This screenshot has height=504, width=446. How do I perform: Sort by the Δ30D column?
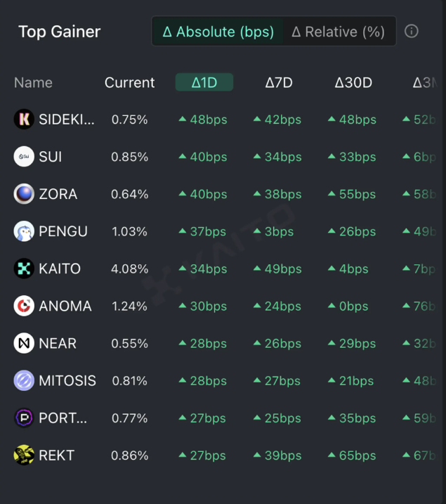(x=353, y=82)
